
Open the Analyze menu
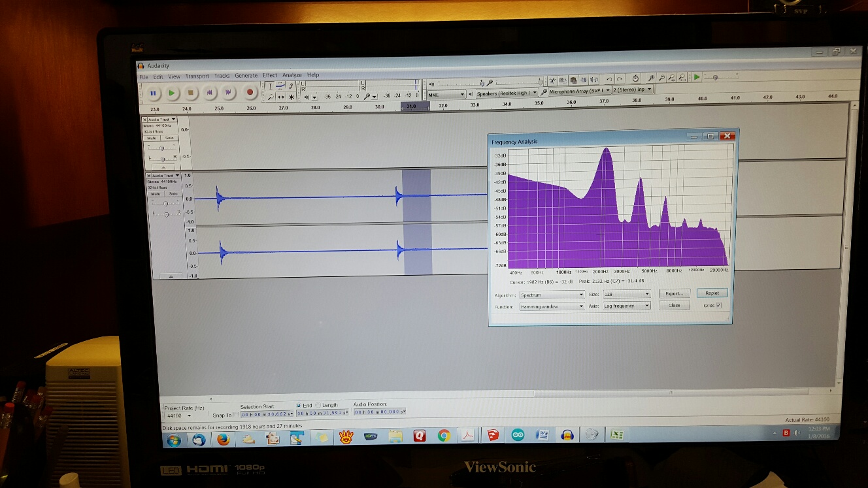[x=292, y=75]
